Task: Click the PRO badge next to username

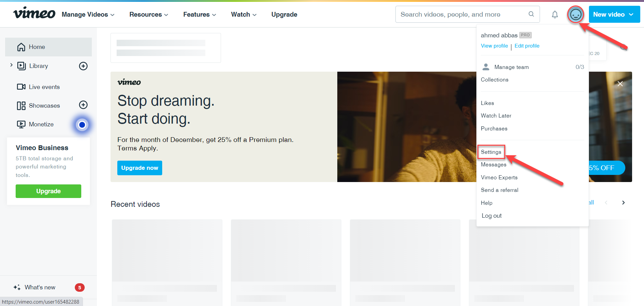Action: [525, 35]
